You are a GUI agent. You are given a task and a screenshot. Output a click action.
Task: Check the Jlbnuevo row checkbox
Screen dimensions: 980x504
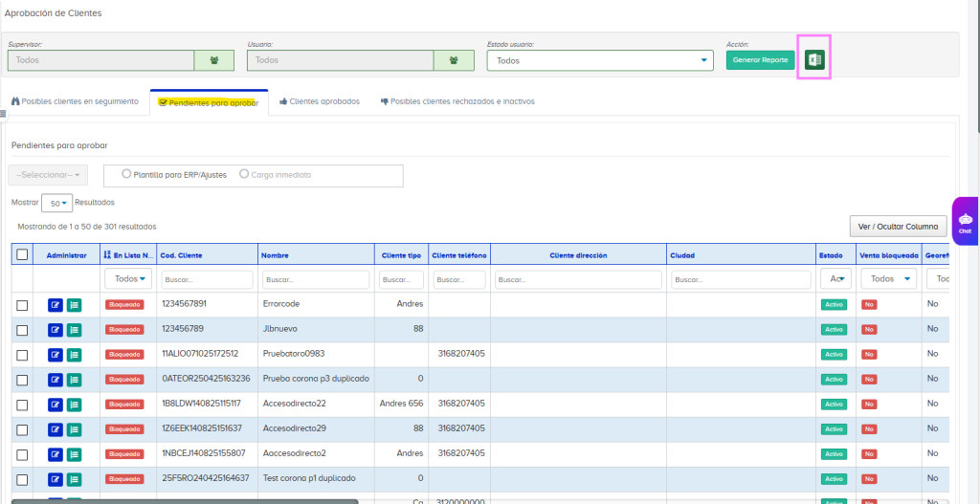click(22, 330)
